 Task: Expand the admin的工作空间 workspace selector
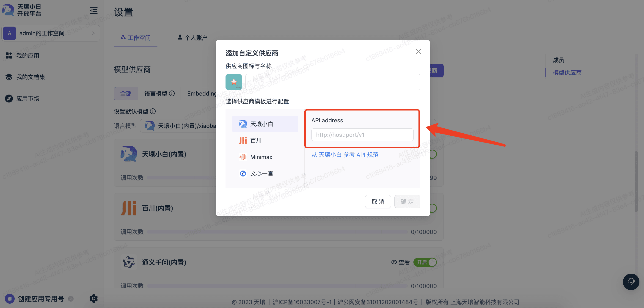pos(51,33)
